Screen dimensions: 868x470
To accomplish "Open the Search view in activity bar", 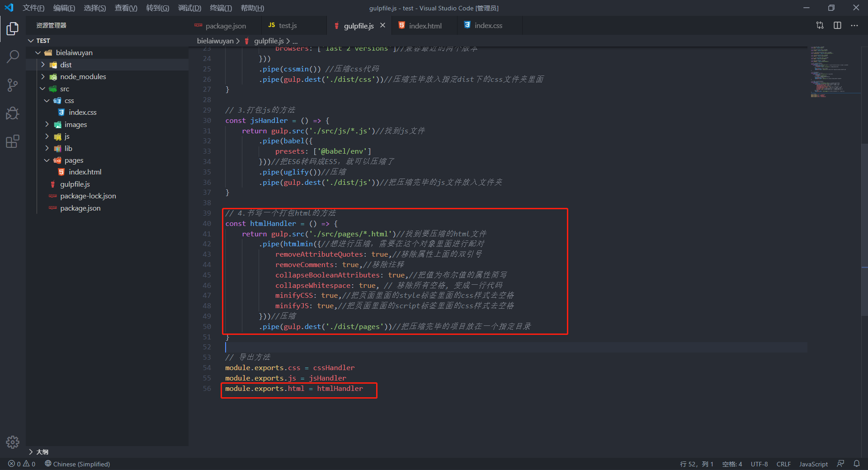I will 13,56.
